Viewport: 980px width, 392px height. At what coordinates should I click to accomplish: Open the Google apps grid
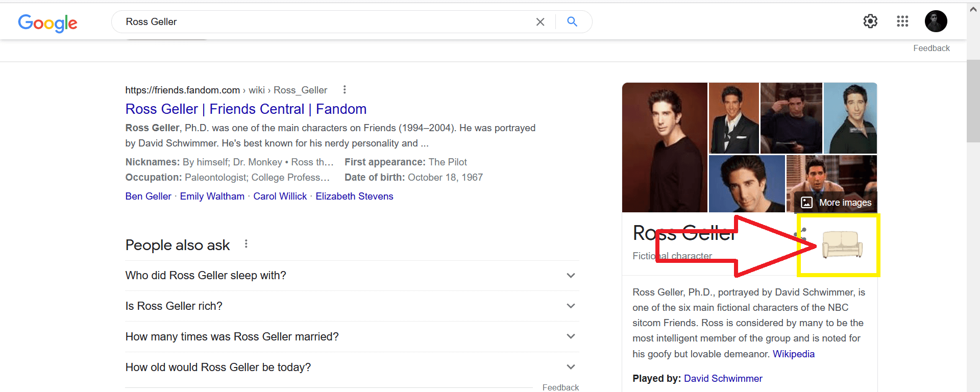tap(902, 21)
